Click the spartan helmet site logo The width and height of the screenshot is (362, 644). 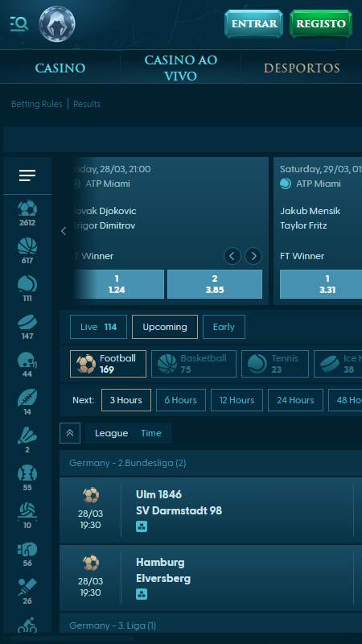point(57,24)
